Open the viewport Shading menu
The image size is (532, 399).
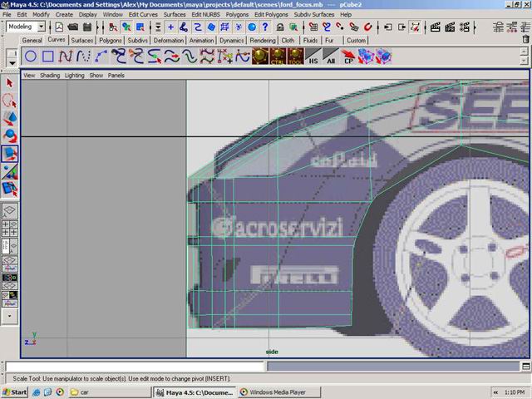click(x=51, y=75)
